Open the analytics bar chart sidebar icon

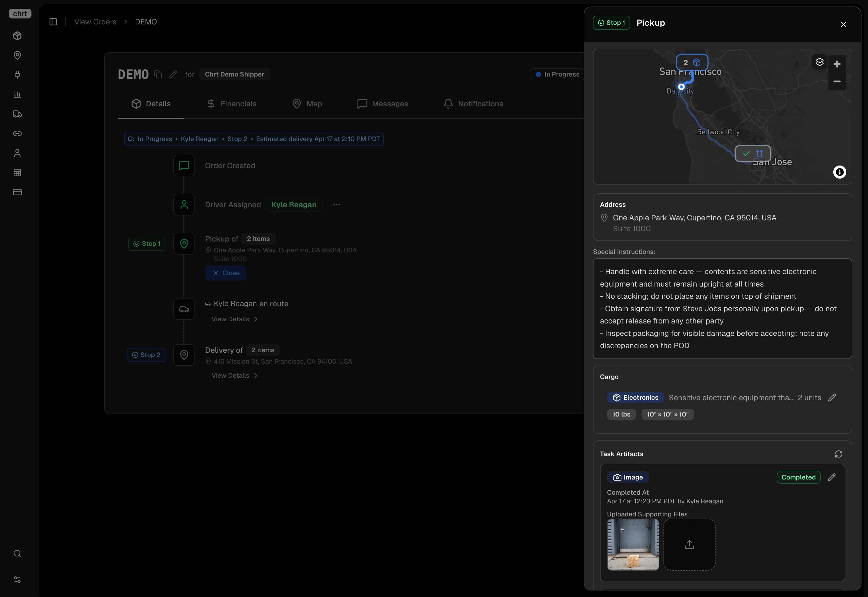(17, 94)
